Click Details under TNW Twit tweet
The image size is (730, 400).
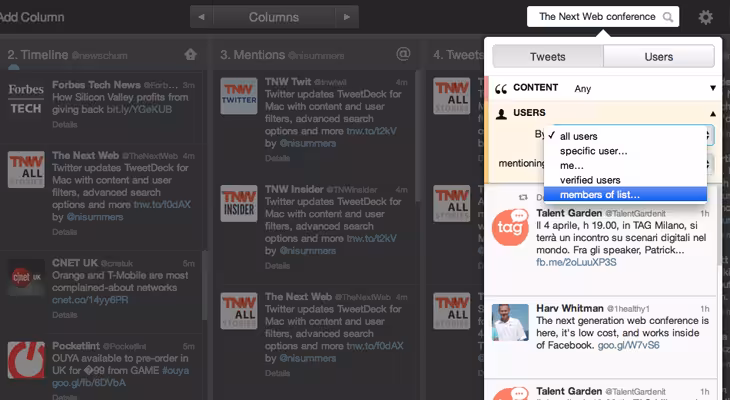(277, 158)
